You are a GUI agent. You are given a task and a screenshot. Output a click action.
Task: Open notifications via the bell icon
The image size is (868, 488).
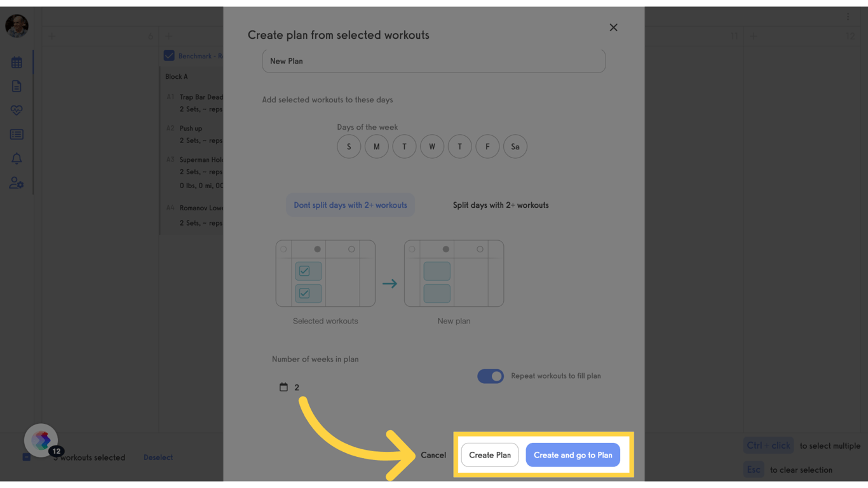[17, 158]
